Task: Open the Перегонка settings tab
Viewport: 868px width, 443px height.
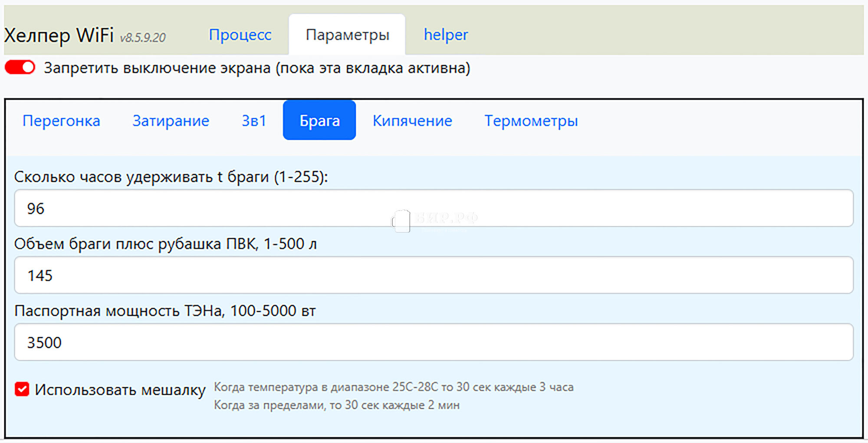Action: (61, 121)
